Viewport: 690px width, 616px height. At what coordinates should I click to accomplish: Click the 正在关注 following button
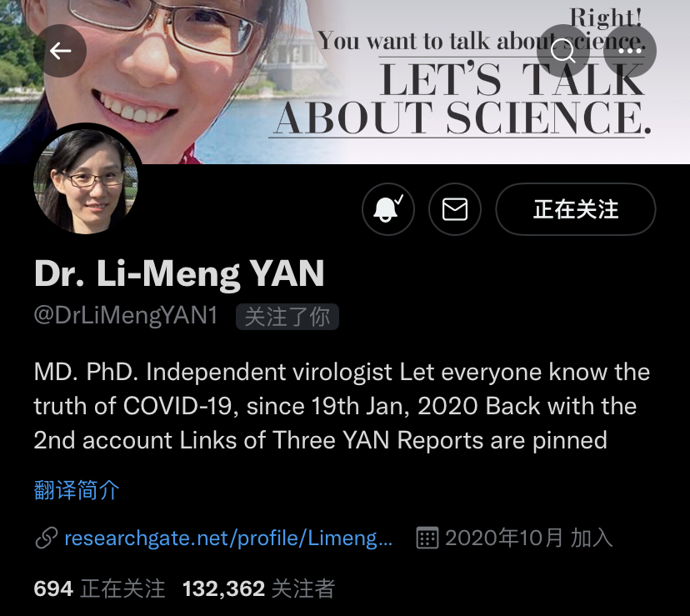click(x=576, y=209)
